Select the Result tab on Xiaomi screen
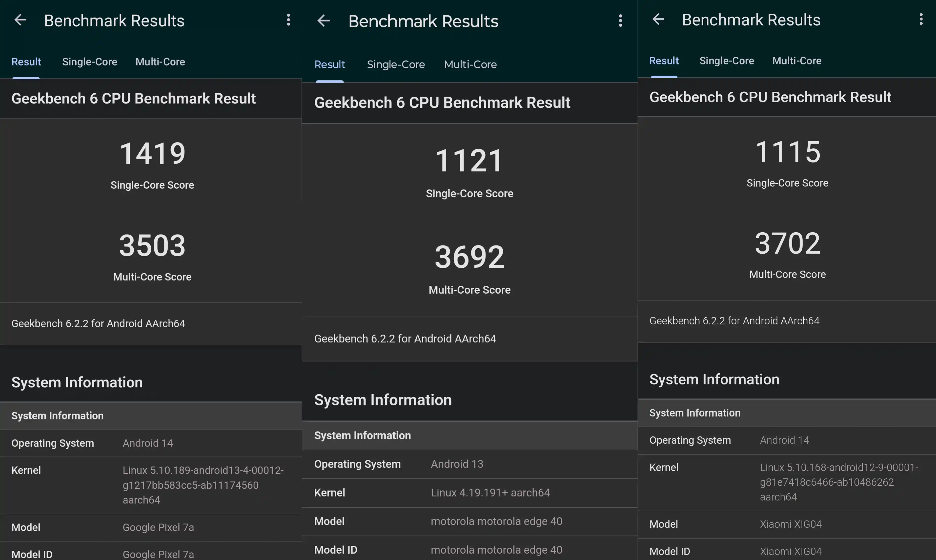This screenshot has width=936, height=560. (664, 60)
